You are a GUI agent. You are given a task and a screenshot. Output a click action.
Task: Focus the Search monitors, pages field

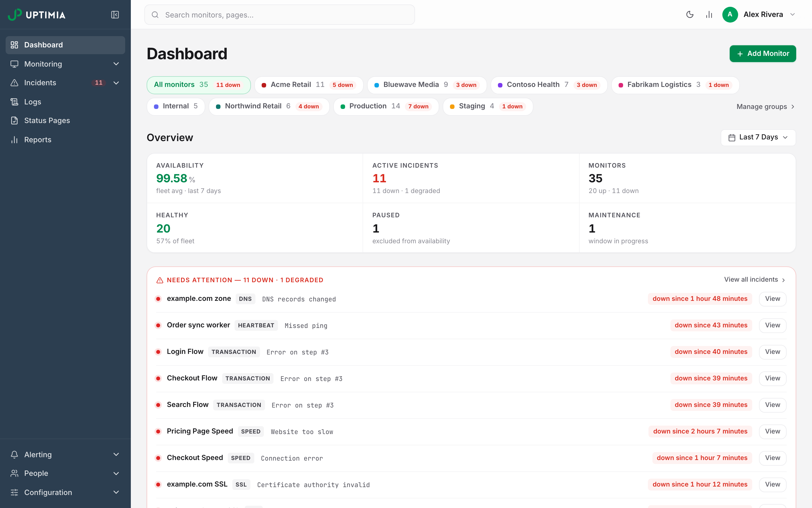coord(279,15)
